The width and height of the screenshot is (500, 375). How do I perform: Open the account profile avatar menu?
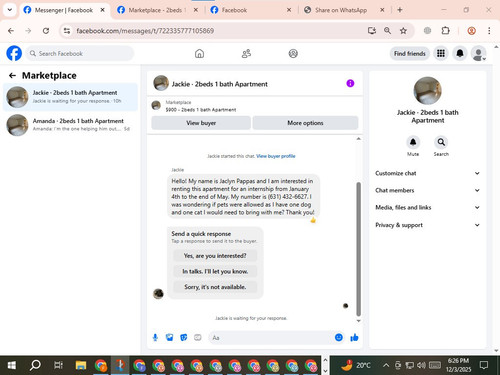click(x=479, y=53)
